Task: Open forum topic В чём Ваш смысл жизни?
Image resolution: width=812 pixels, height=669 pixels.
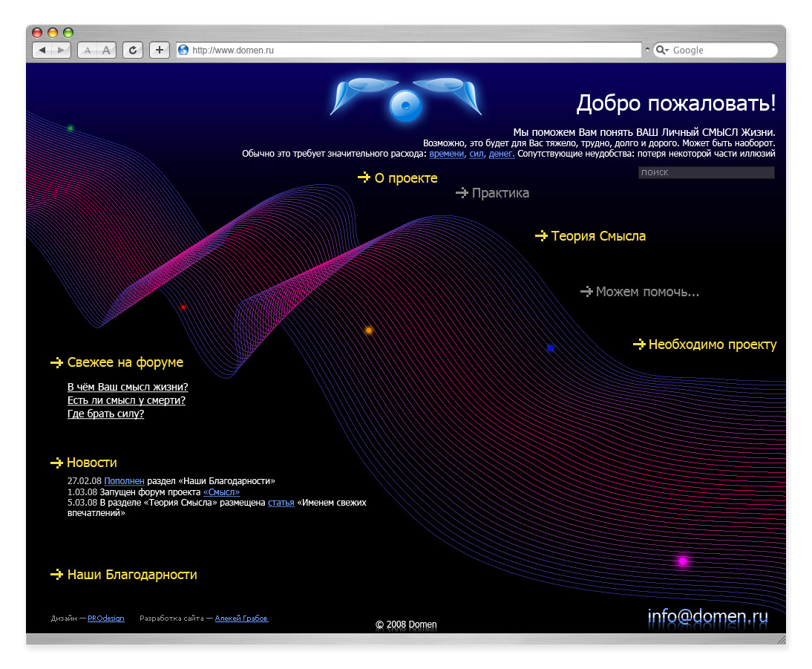Action: (128, 387)
